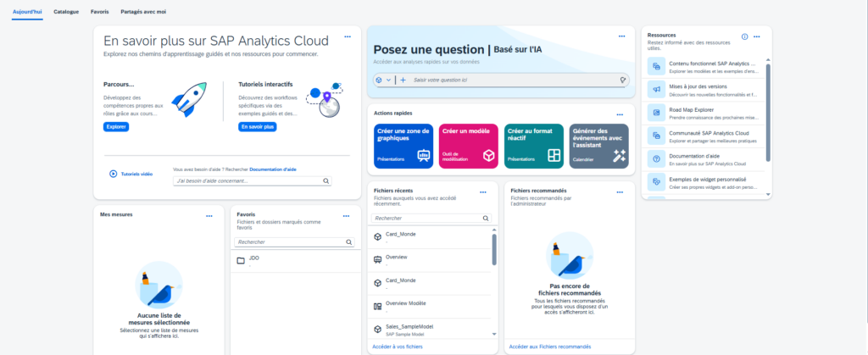Open the Overview Modèle file
Image resolution: width=868 pixels, height=355 pixels.
[x=429, y=307]
